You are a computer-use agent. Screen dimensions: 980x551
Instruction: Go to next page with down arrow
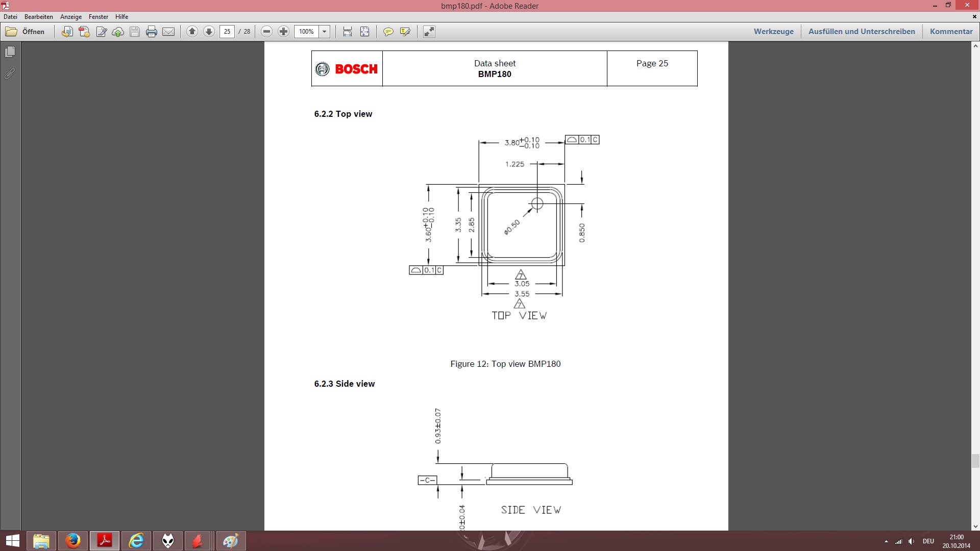coord(209,32)
